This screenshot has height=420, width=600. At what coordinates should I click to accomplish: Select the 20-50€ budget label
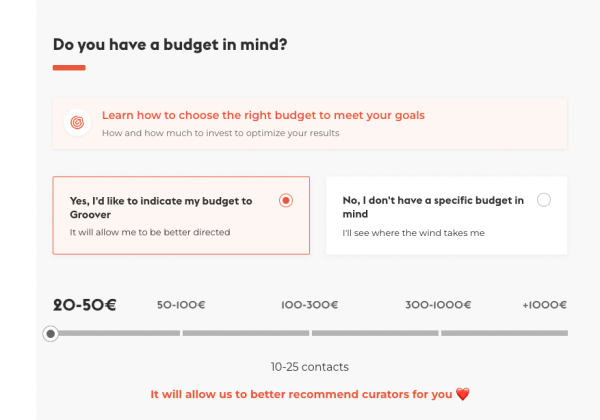85,305
